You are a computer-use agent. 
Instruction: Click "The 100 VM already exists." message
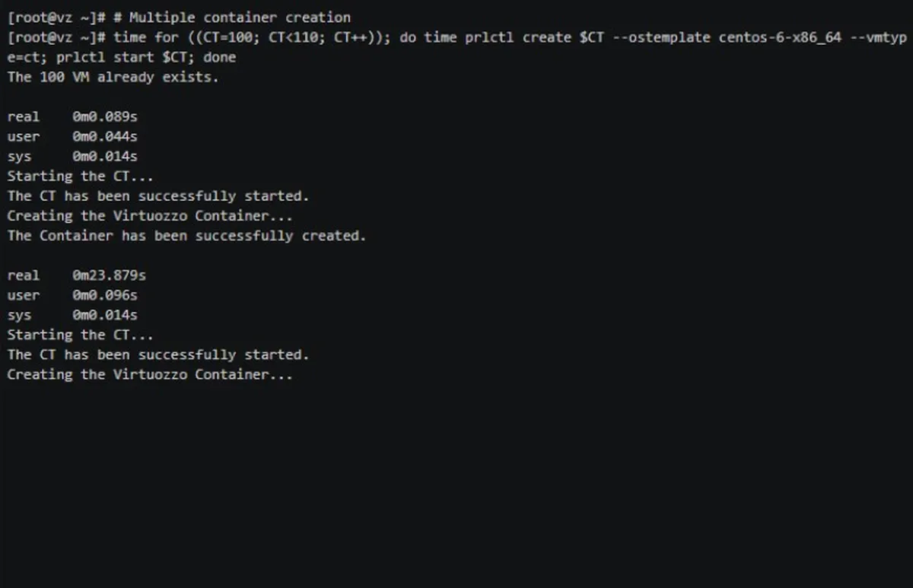tap(113, 77)
